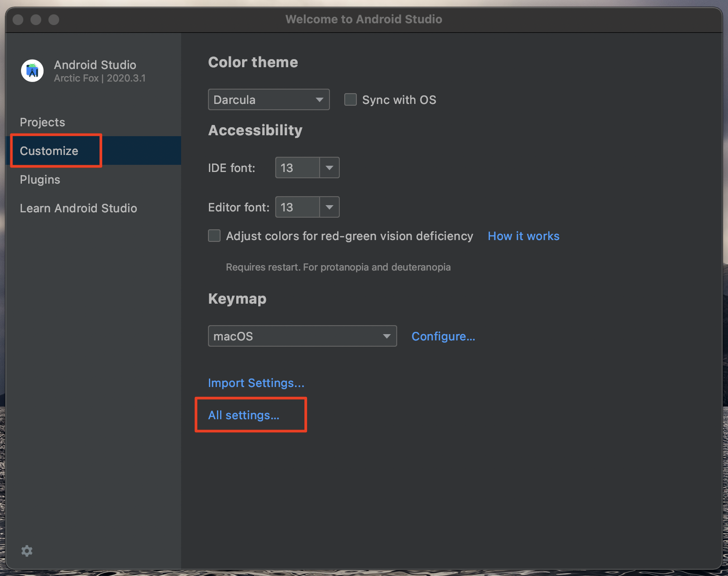Click the Configure... keymap link
The height and width of the screenshot is (576, 728).
pos(443,336)
